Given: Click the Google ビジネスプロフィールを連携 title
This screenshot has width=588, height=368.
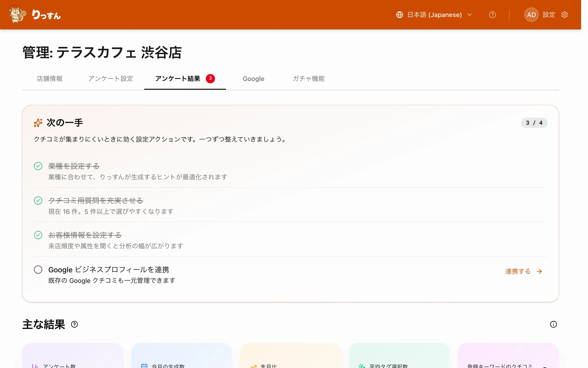Looking at the screenshot, I should 109,270.
